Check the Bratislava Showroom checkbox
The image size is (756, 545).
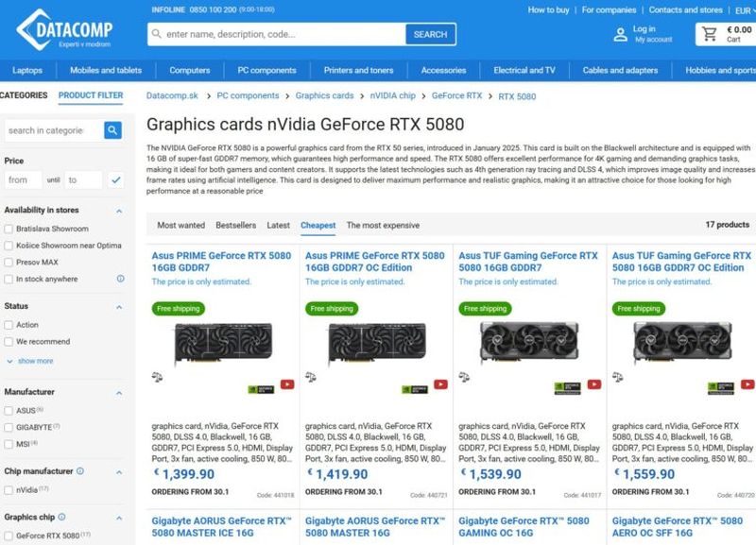pyautogui.click(x=9, y=229)
